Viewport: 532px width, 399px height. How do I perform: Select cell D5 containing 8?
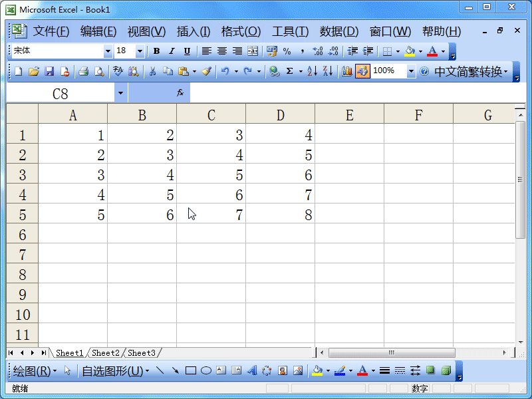(280, 214)
